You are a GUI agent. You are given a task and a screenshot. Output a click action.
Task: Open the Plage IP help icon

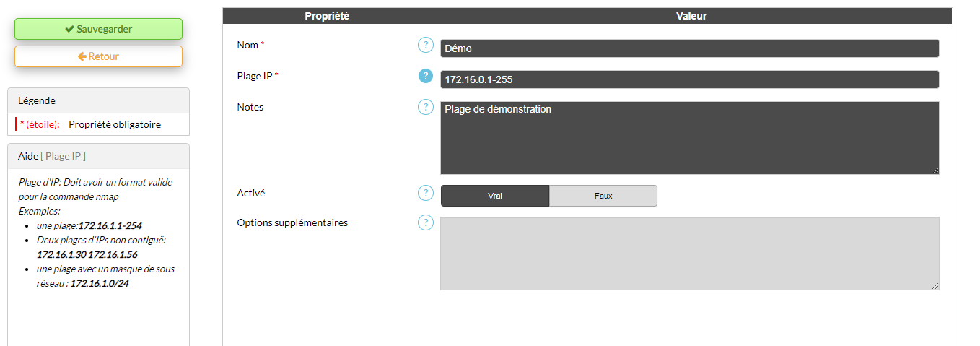click(426, 76)
